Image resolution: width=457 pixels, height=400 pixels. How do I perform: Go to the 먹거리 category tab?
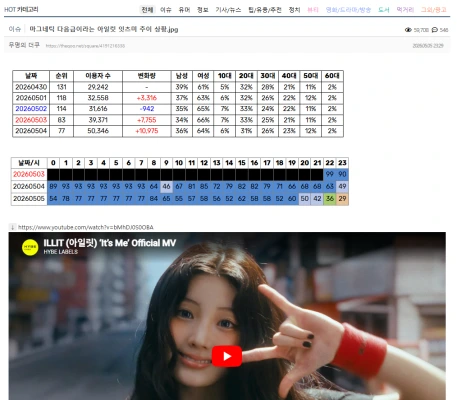405,10
